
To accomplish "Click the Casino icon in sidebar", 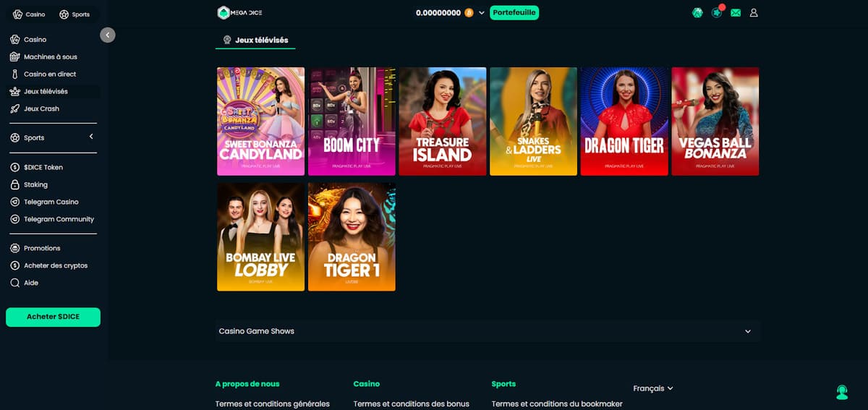I will (15, 39).
